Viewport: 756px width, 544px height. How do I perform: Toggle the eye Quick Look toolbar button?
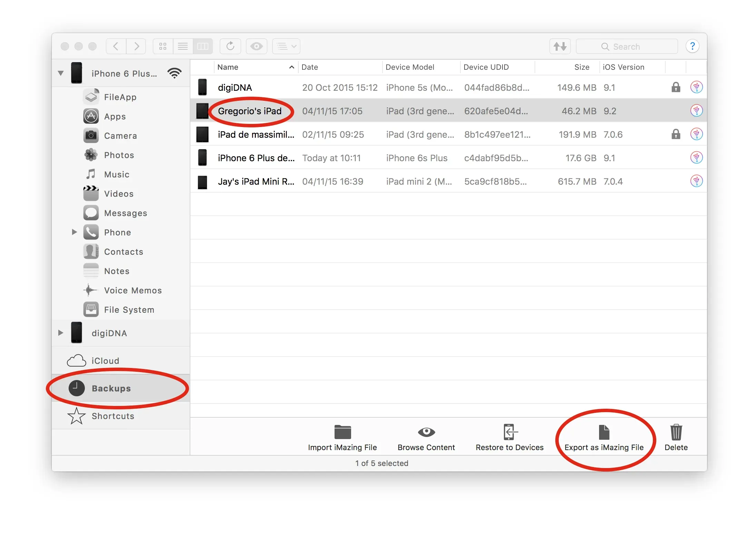point(256,46)
